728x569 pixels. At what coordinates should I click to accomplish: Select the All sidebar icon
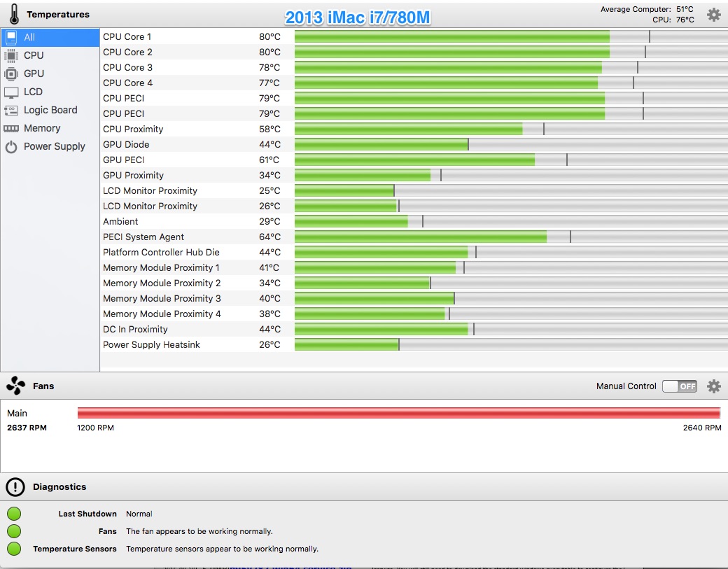[x=11, y=37]
